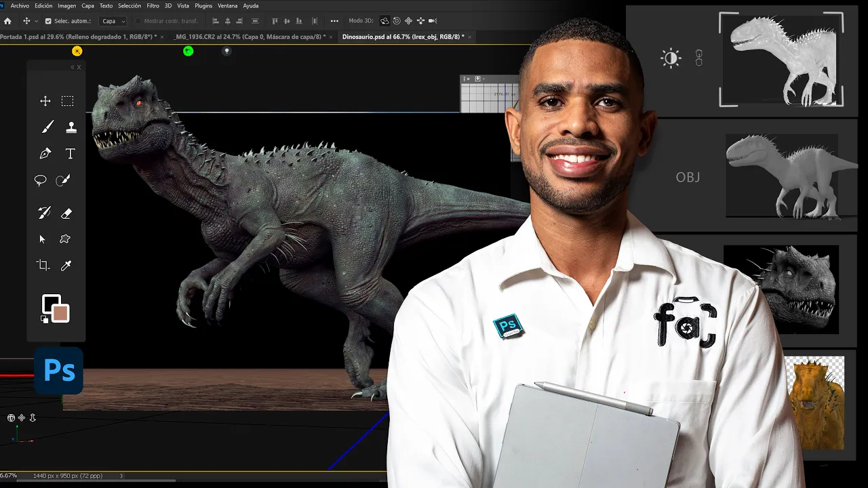Click the align left edges icon

tap(216, 21)
